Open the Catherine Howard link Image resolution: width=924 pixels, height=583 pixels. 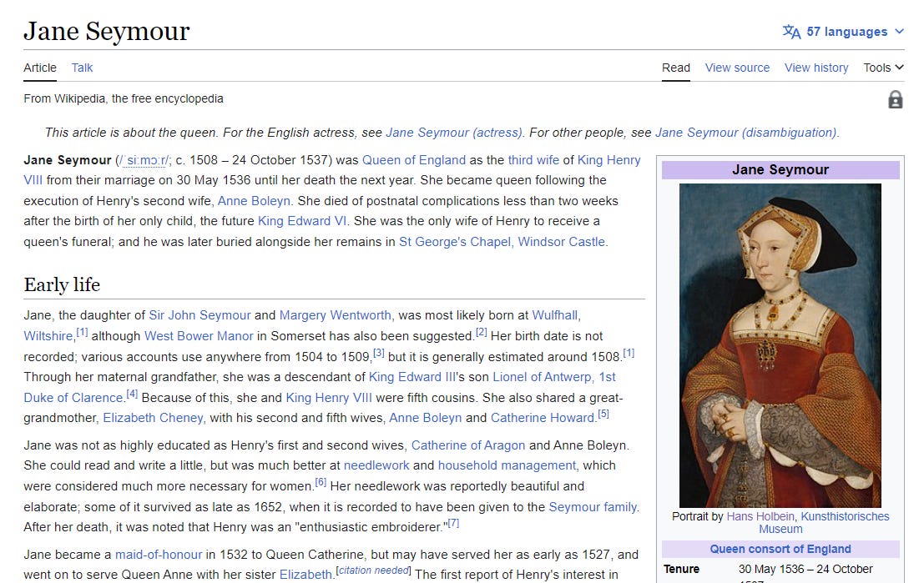pos(543,418)
